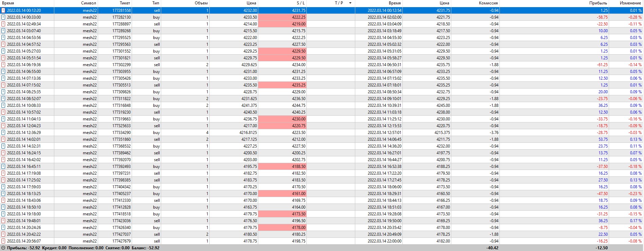Pick the sell icon of the 19:48:01 row
The width and height of the screenshot is (644, 251).
3,221
